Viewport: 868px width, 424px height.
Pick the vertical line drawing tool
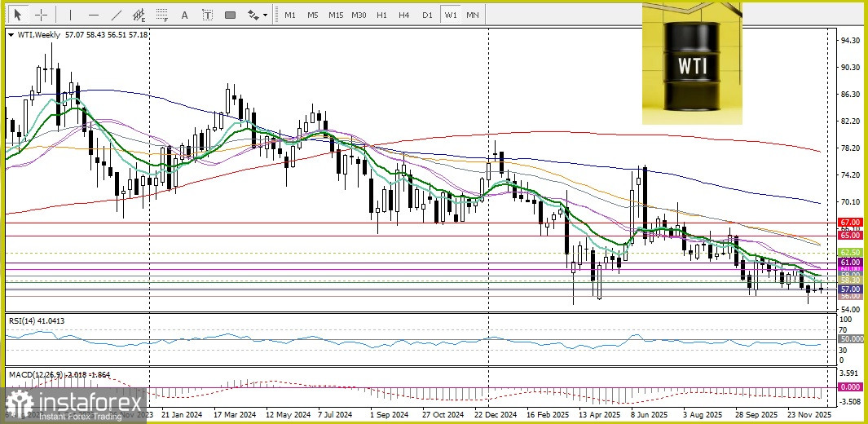point(71,15)
